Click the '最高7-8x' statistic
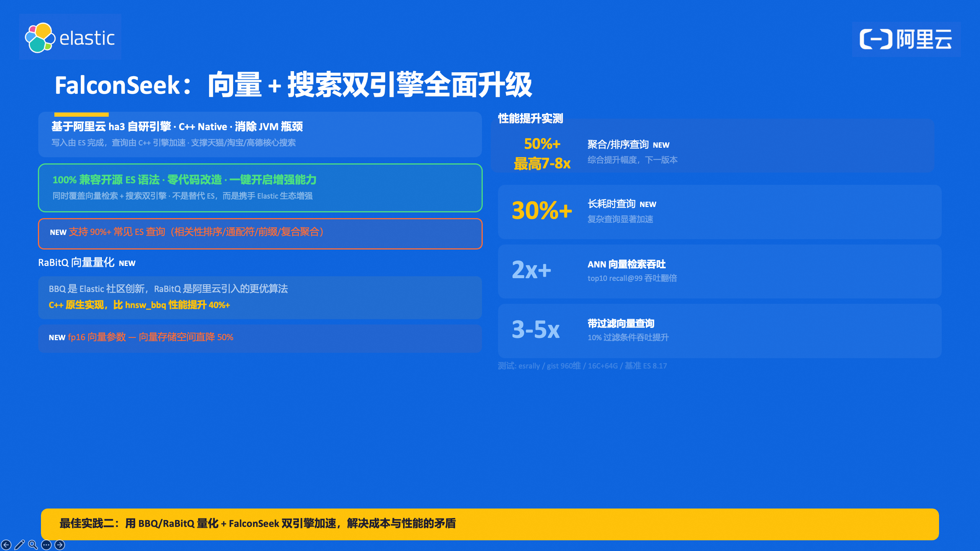 [x=542, y=164]
